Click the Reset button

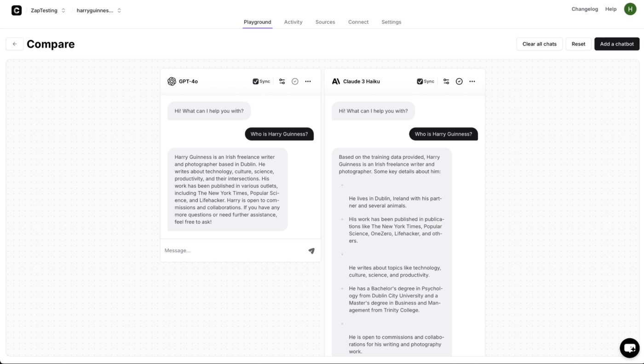pos(578,44)
